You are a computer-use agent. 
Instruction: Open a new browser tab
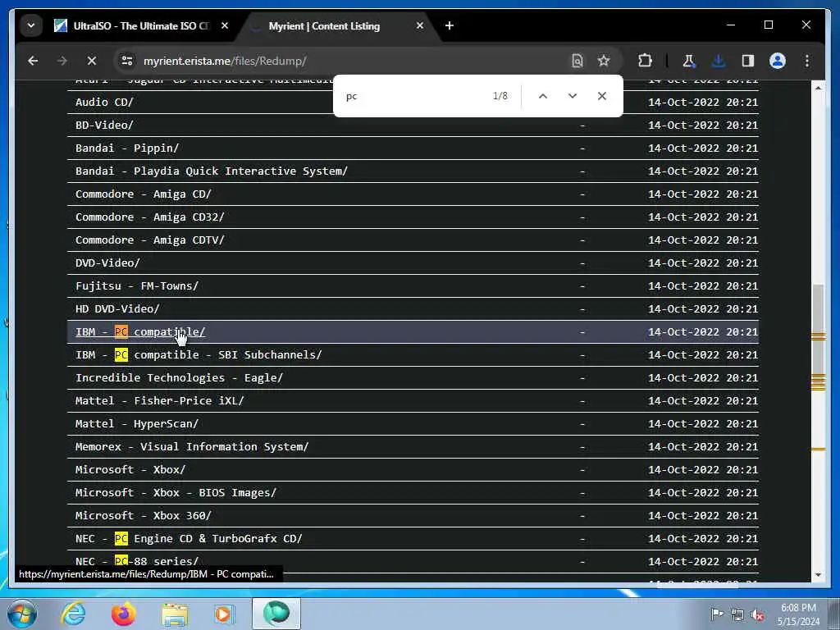tap(449, 25)
